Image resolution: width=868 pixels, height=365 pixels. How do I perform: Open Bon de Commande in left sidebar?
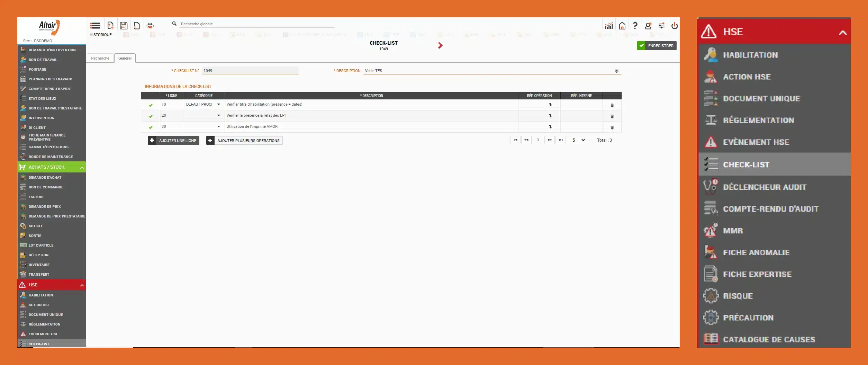(x=52, y=187)
